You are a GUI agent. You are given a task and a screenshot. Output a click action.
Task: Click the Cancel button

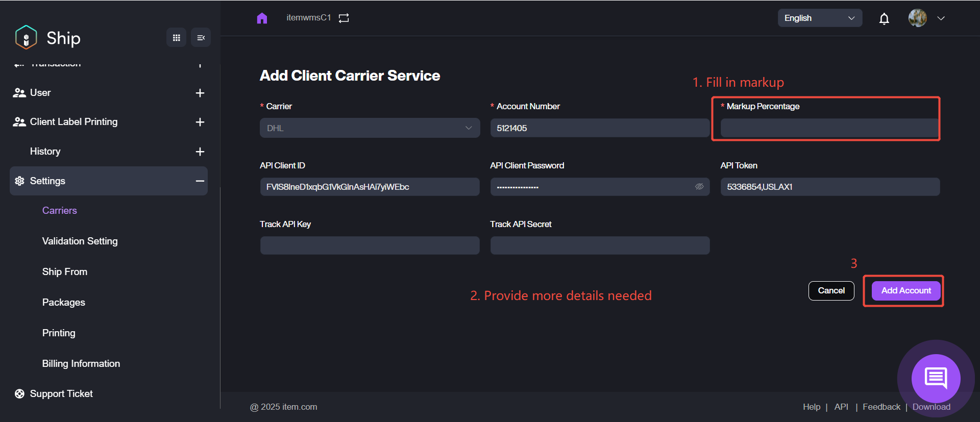tap(831, 291)
